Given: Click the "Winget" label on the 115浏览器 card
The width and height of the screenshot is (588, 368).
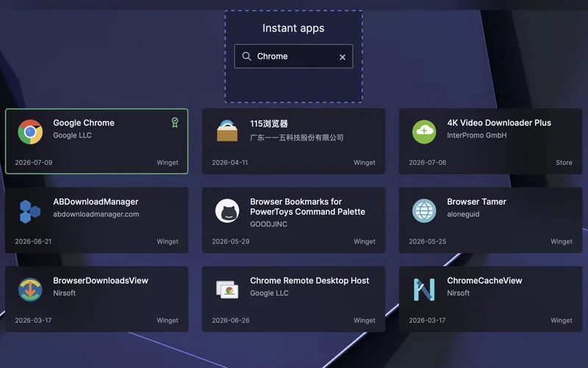Looking at the screenshot, I should coord(364,163).
